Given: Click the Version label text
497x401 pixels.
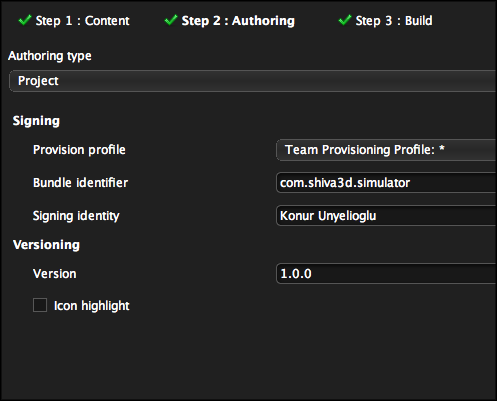Looking at the screenshot, I should pos(55,274).
